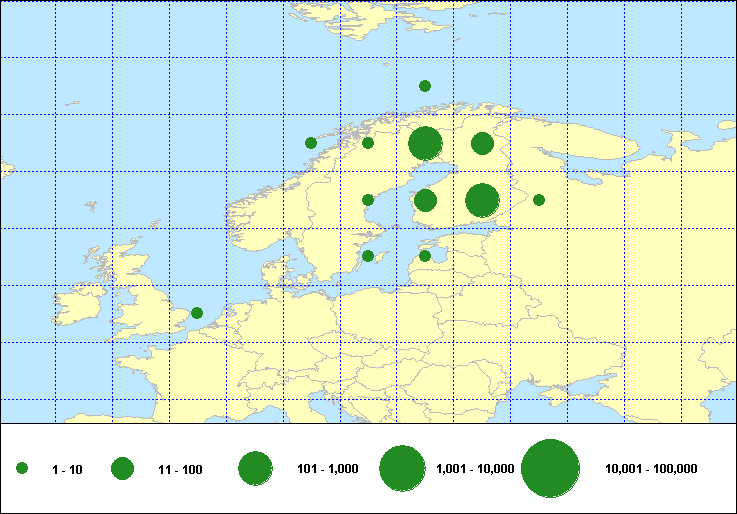The height and width of the screenshot is (514, 737).
Task: Select the small dot off Norway's west coast
Action: pos(311,143)
